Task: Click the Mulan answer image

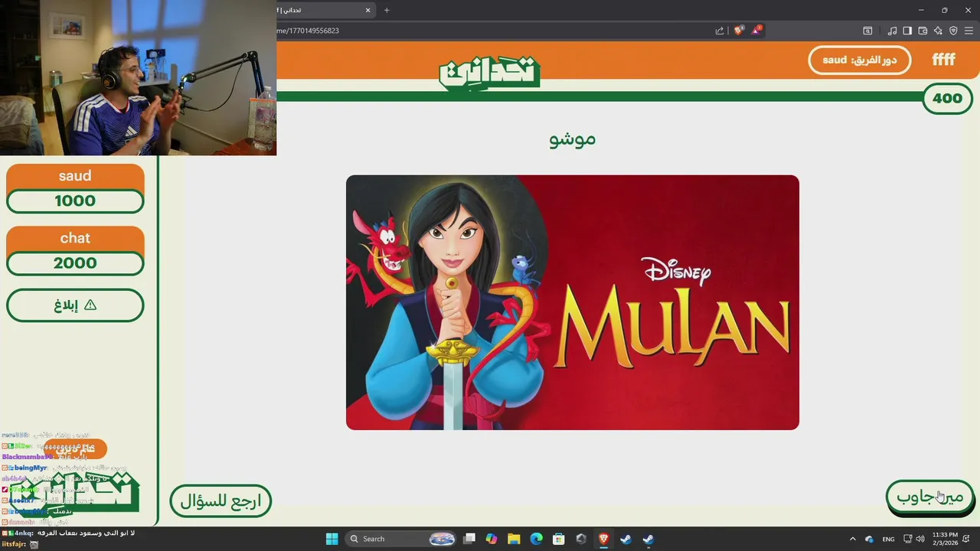Action: [x=573, y=302]
